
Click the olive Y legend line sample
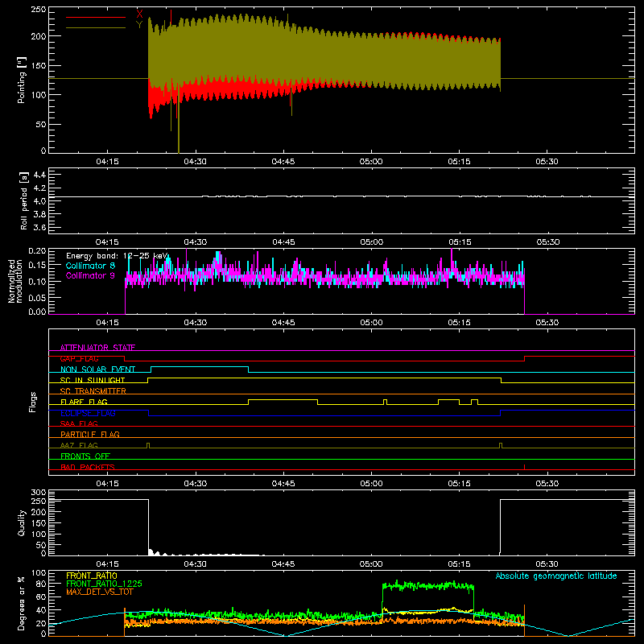pyautogui.click(x=96, y=27)
